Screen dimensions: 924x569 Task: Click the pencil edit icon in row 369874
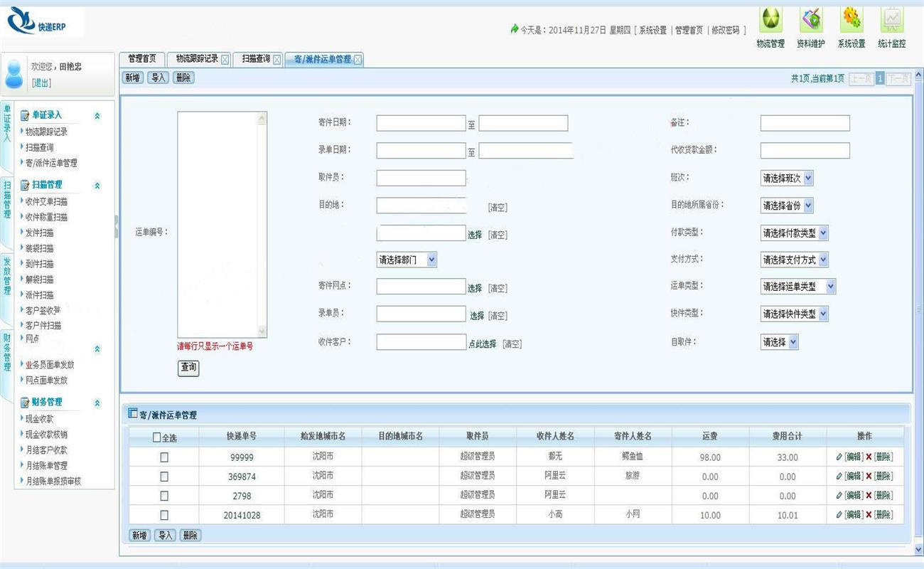point(839,476)
